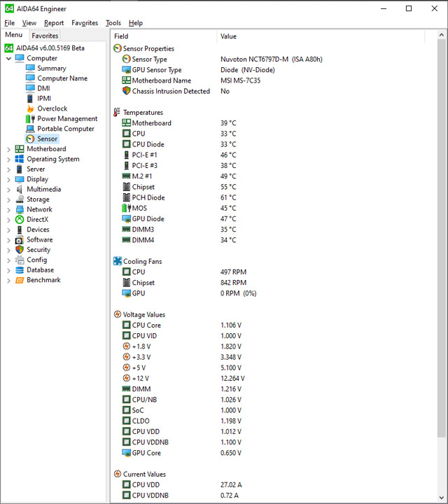
Task: Click the Storage drive icon
Action: (x=20, y=199)
